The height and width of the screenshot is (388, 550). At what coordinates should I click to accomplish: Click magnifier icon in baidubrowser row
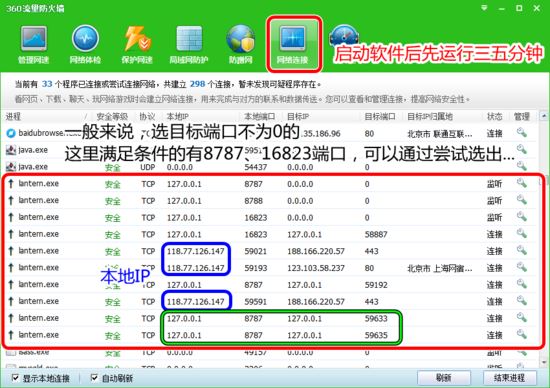tap(522, 133)
